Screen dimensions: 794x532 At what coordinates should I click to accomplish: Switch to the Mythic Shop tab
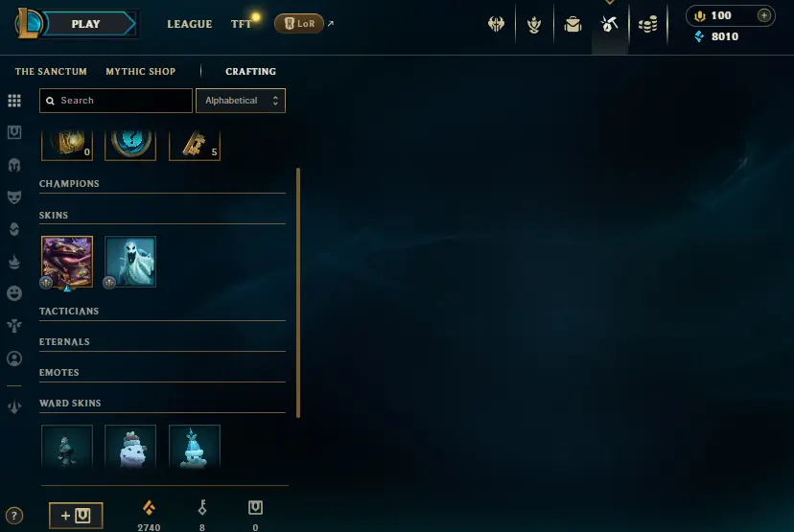(x=141, y=71)
